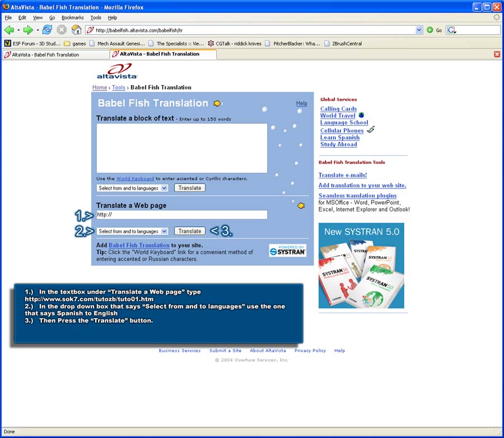The width and height of the screenshot is (504, 438).
Task: Click the Forward navigation arrow
Action: 28,30
